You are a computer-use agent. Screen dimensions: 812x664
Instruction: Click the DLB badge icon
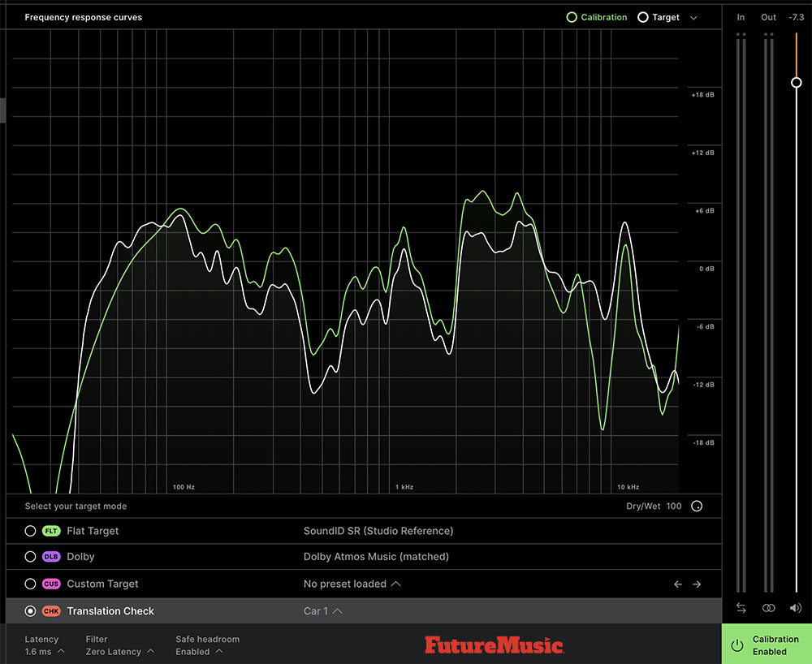(x=51, y=556)
